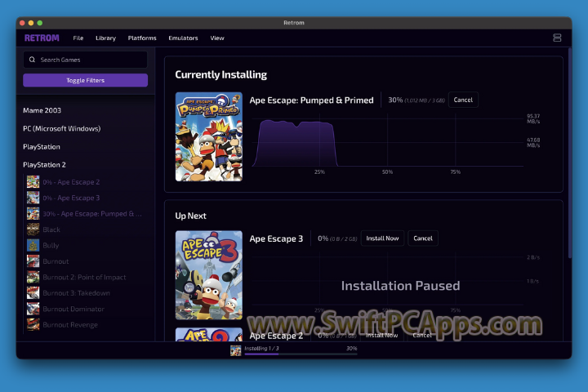Click the Ape Escape 2 sidebar thumbnail icon
The width and height of the screenshot is (588, 392).
[x=33, y=182]
